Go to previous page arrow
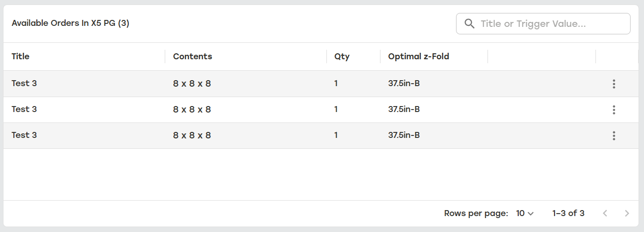The width and height of the screenshot is (644, 232). [605, 213]
